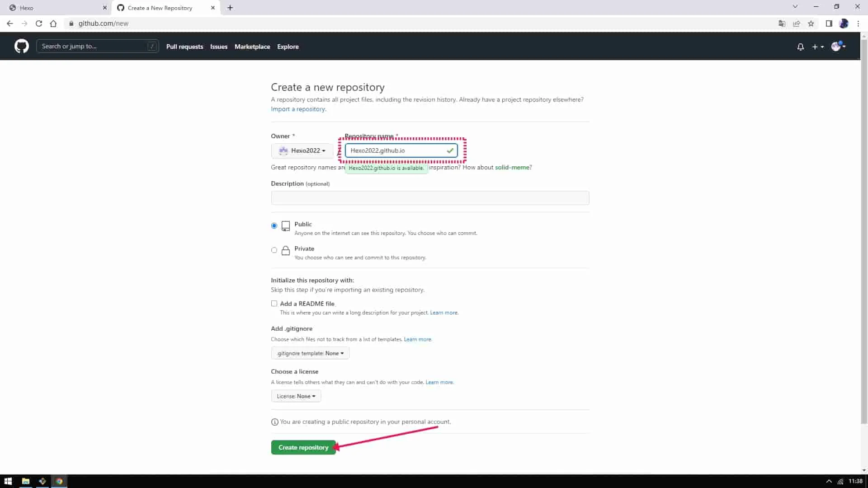Open the Windows Start menu
Viewport: 868px width, 488px height.
pyautogui.click(x=8, y=481)
